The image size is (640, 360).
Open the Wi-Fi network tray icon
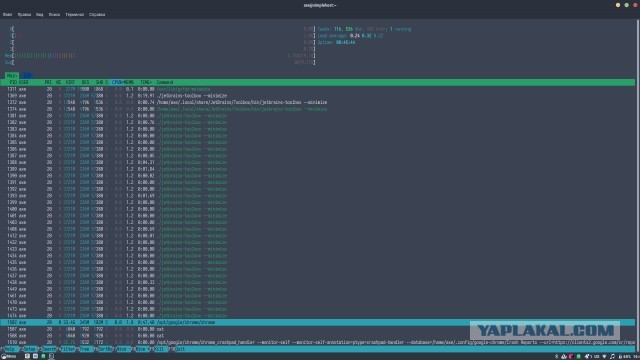604,356
